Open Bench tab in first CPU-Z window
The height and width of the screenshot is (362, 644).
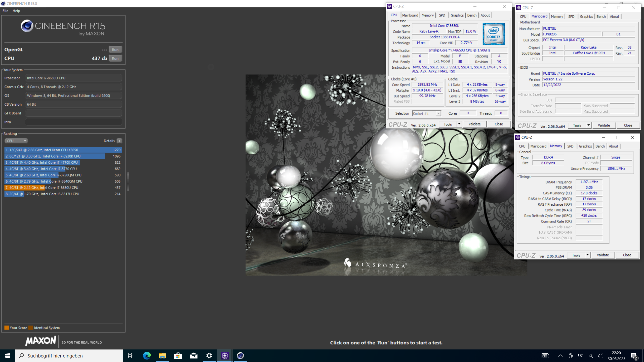tap(472, 15)
